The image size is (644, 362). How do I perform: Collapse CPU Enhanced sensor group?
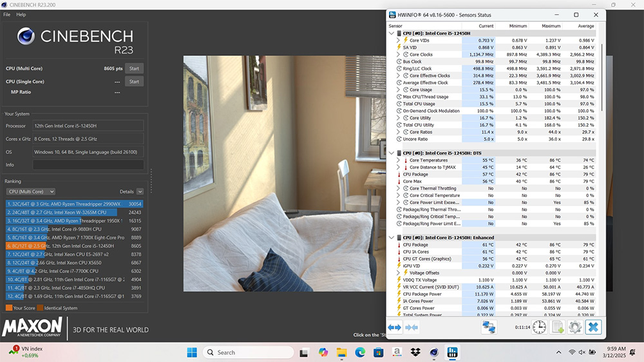click(x=392, y=238)
